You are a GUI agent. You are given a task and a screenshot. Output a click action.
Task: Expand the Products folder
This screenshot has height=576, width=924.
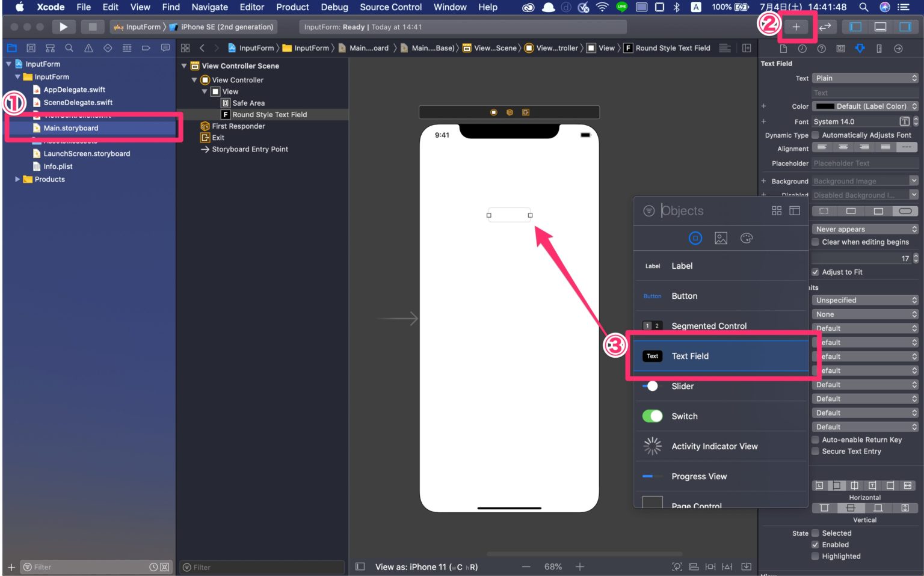tap(17, 179)
